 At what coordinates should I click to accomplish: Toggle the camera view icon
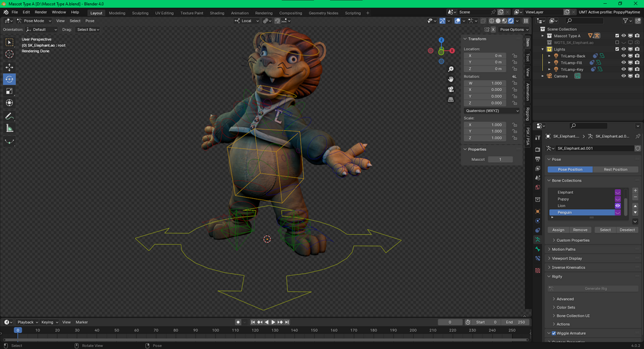click(450, 89)
